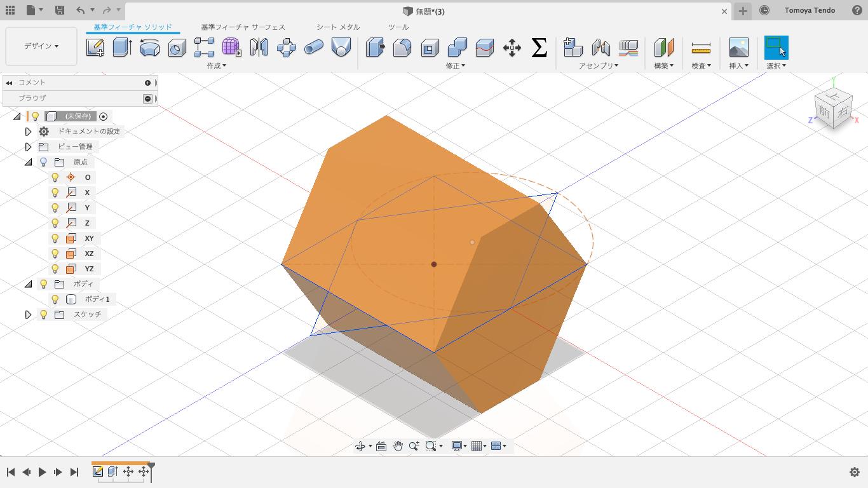Jump to the timeline start
868x488 pixels.
click(x=11, y=472)
